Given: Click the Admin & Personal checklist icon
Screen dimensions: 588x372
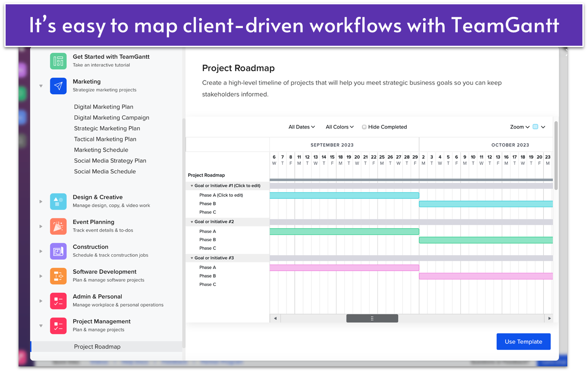Looking at the screenshot, I should [58, 301].
